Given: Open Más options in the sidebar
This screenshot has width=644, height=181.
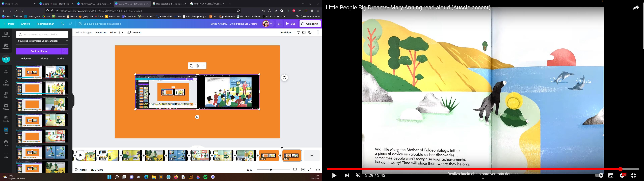Looking at the screenshot, I should click(6, 155).
